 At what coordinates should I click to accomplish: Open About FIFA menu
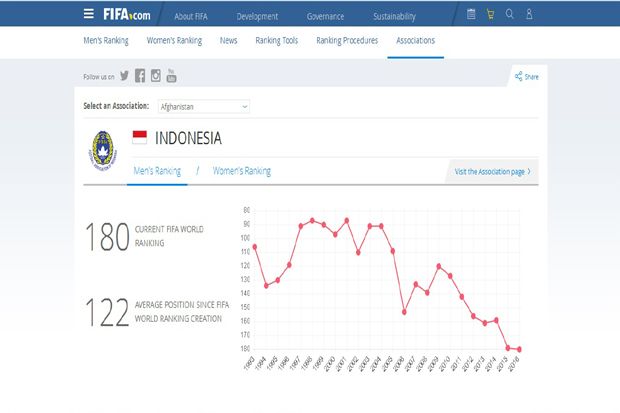[191, 16]
